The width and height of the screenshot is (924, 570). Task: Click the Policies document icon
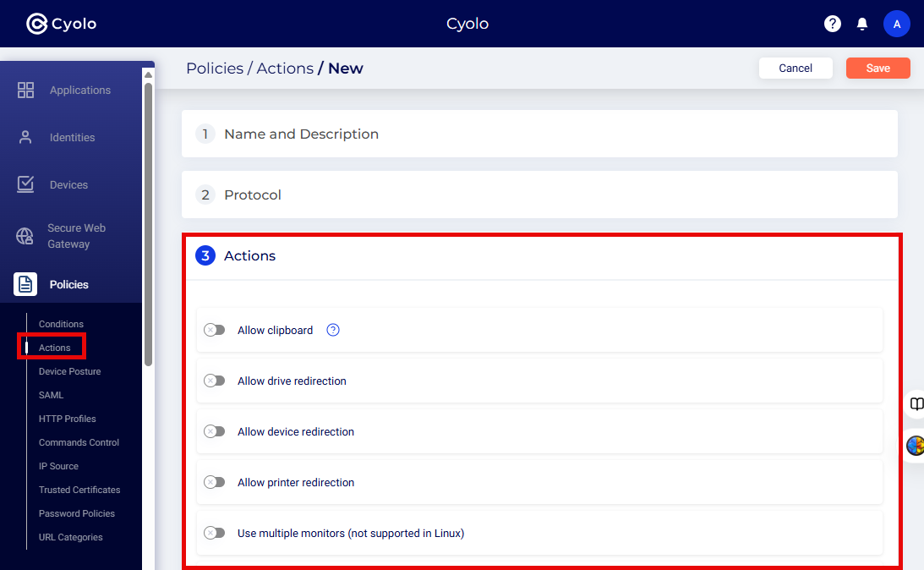[25, 284]
